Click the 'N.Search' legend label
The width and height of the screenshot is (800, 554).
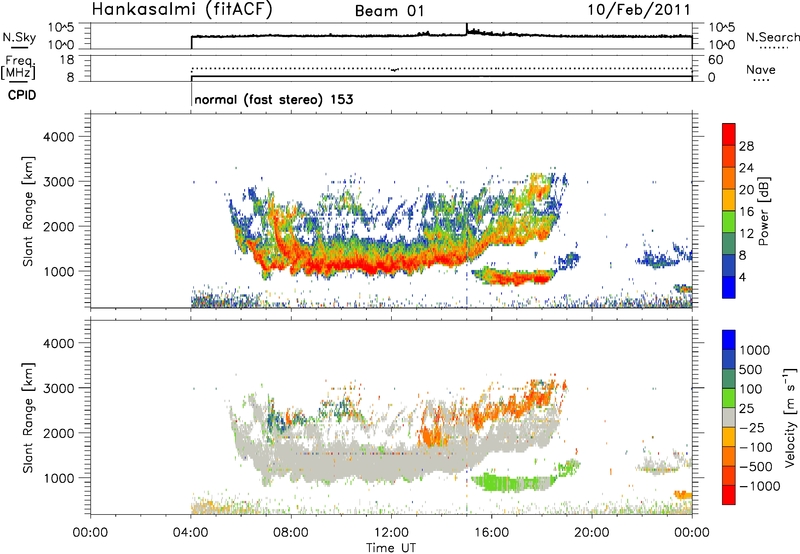coord(773,37)
